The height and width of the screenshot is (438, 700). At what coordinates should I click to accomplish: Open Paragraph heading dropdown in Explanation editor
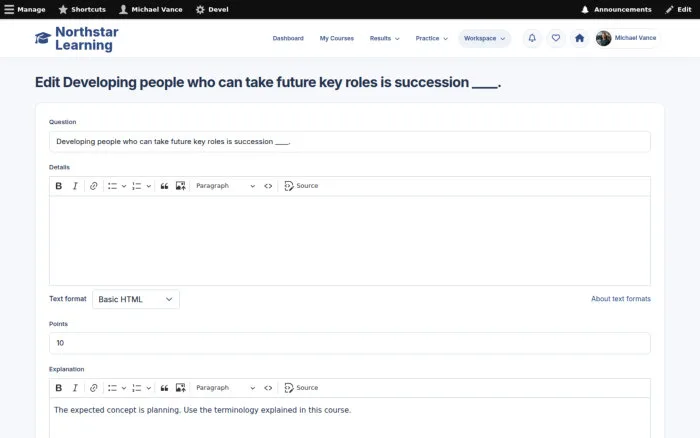[x=225, y=388]
